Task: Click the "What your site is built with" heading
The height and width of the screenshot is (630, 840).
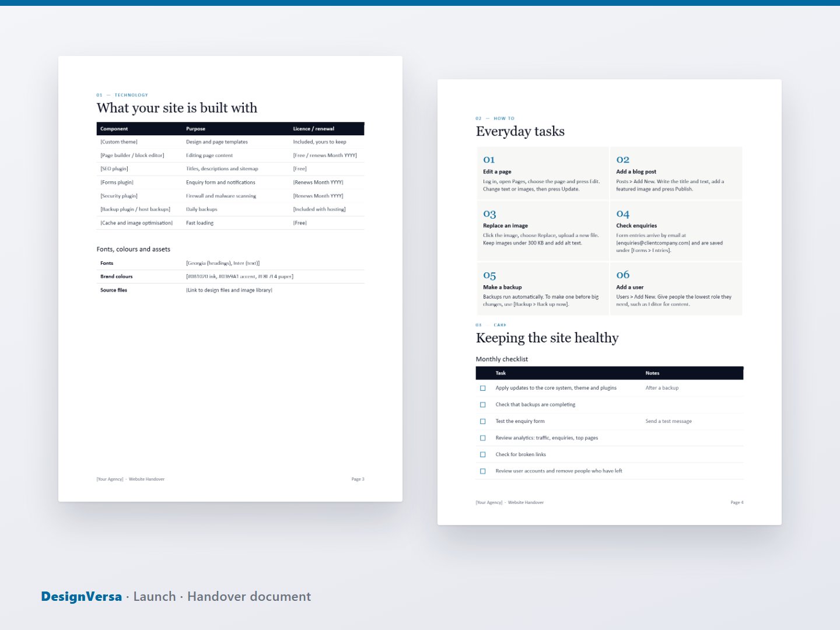Action: point(177,108)
